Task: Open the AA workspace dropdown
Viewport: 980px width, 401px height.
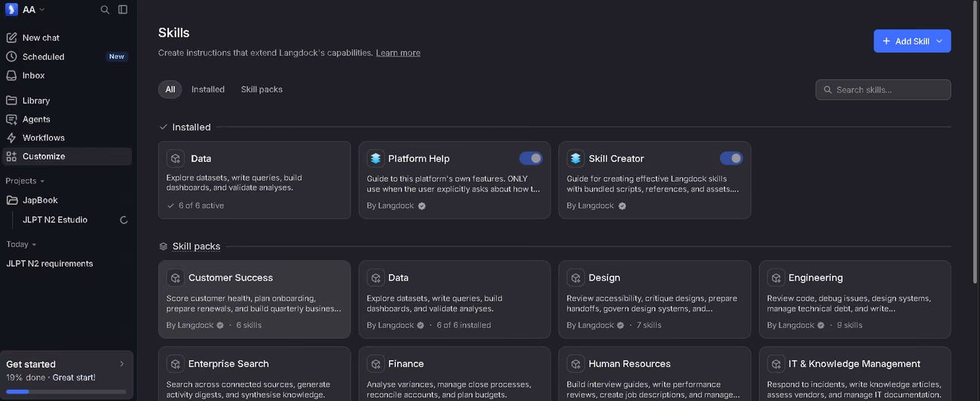Action: (x=34, y=10)
